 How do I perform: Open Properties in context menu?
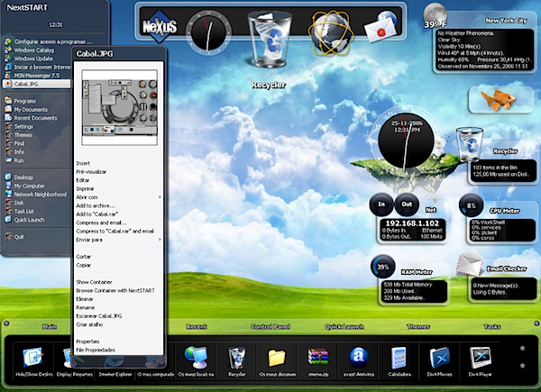(87, 342)
